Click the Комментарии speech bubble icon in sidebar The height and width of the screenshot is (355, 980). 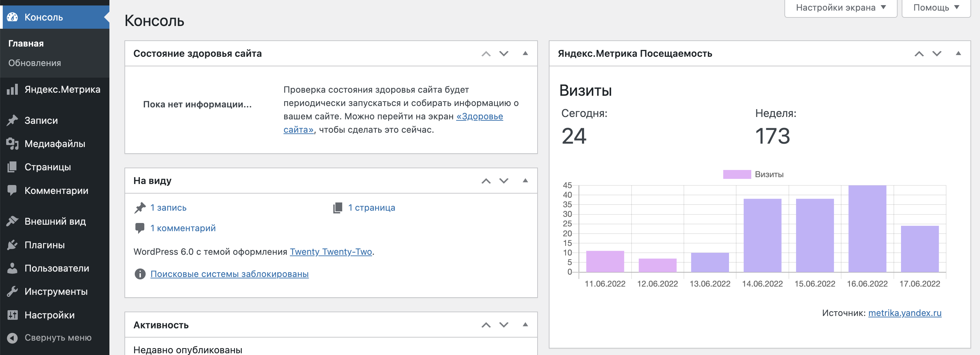coord(12,190)
